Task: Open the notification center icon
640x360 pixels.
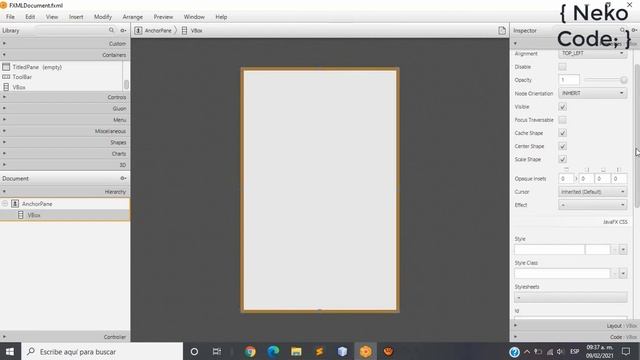Action: (626, 351)
